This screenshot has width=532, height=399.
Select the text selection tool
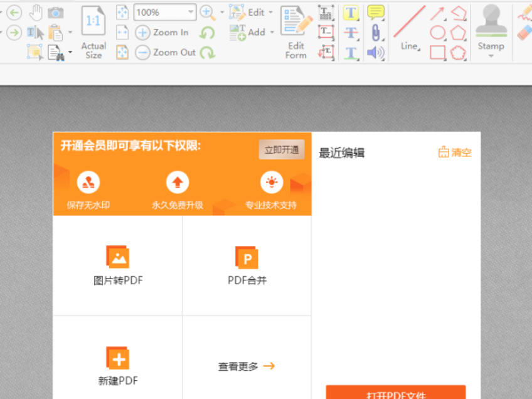point(35,33)
